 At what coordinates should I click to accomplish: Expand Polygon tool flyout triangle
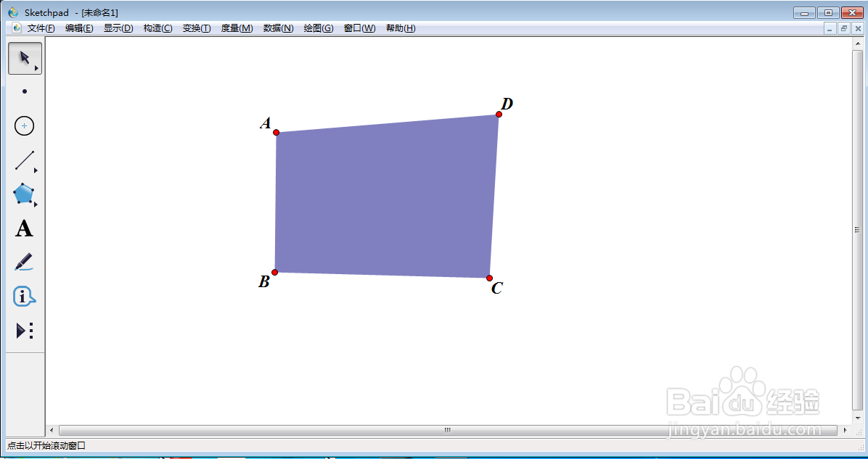(36, 204)
